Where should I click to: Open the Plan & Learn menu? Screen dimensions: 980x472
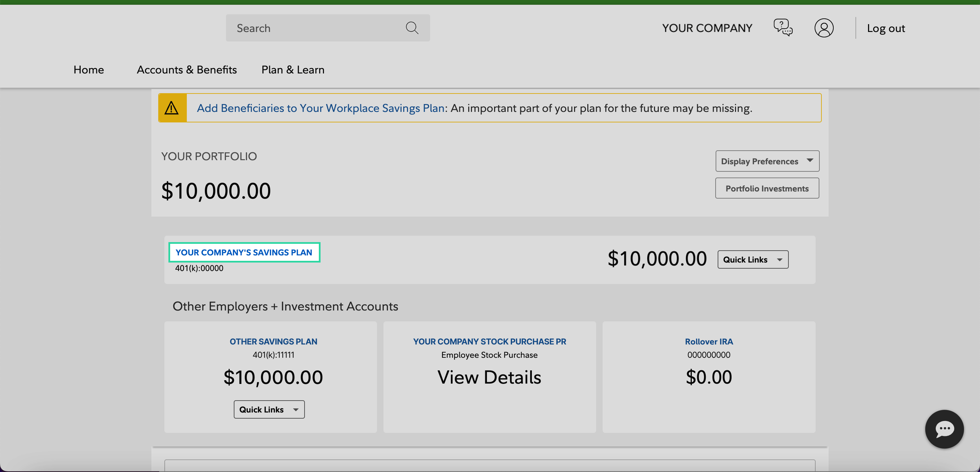(x=293, y=69)
